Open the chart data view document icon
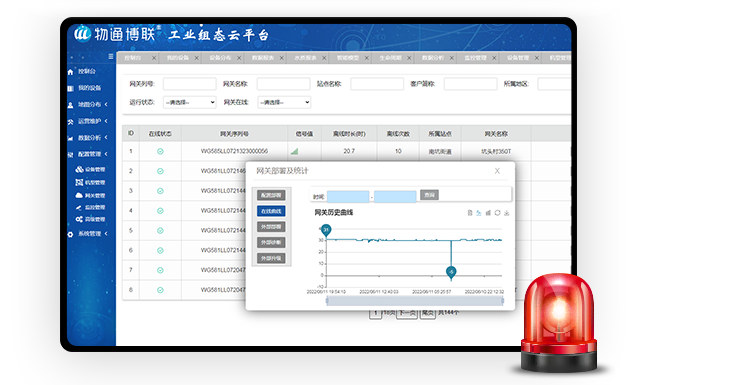The width and height of the screenshot is (750, 385). click(x=470, y=213)
